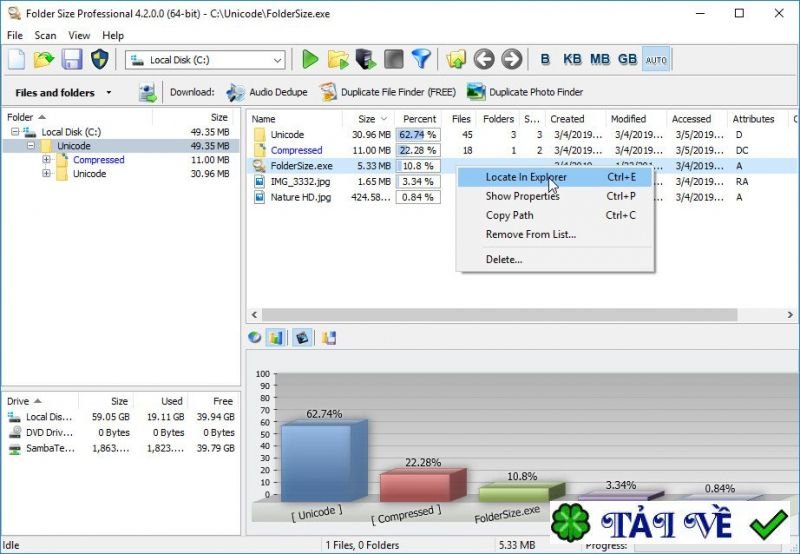The width and height of the screenshot is (800, 554).
Task: Open the Filter funnel icon
Action: (421, 60)
